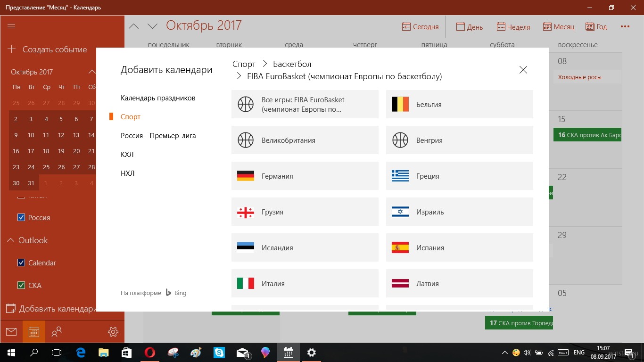Screen dimensions: 644x362
Task: Open Calendar settings gear
Action: coord(113,332)
